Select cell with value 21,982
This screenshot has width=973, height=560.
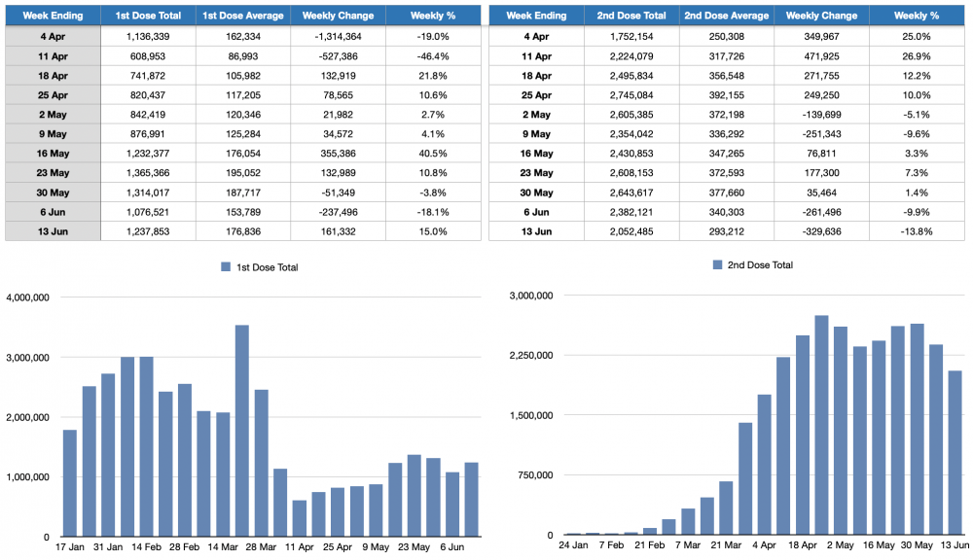[338, 115]
